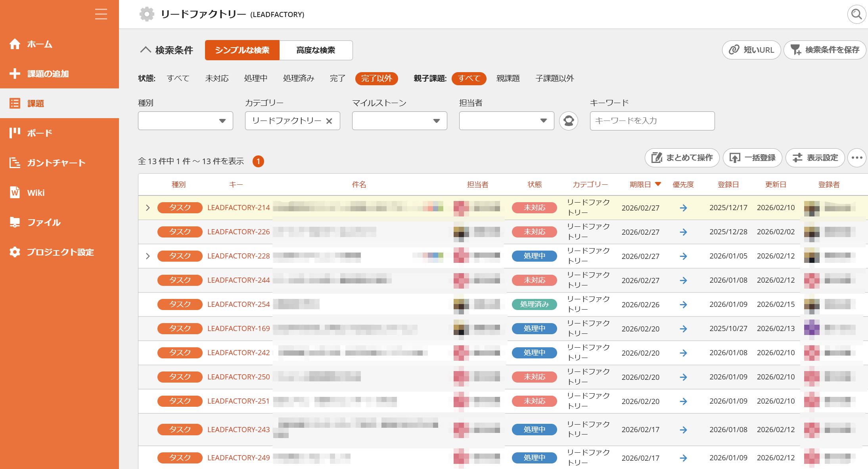
Task: Open the 種別 dropdown
Action: point(186,121)
